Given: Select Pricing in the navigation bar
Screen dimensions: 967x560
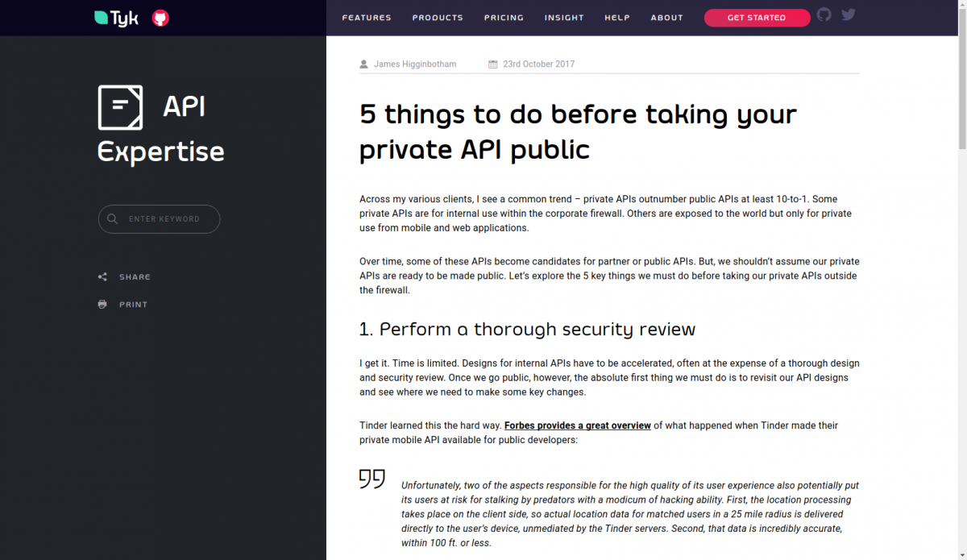Looking at the screenshot, I should click(504, 17).
